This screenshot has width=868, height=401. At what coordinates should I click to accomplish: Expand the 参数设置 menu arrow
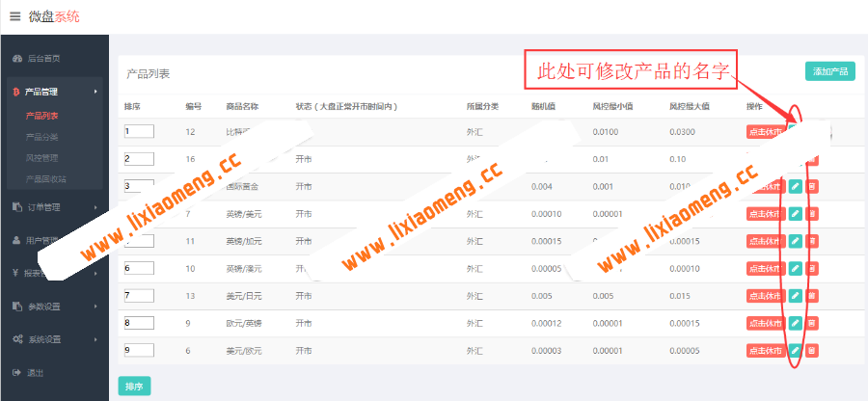pyautogui.click(x=95, y=307)
